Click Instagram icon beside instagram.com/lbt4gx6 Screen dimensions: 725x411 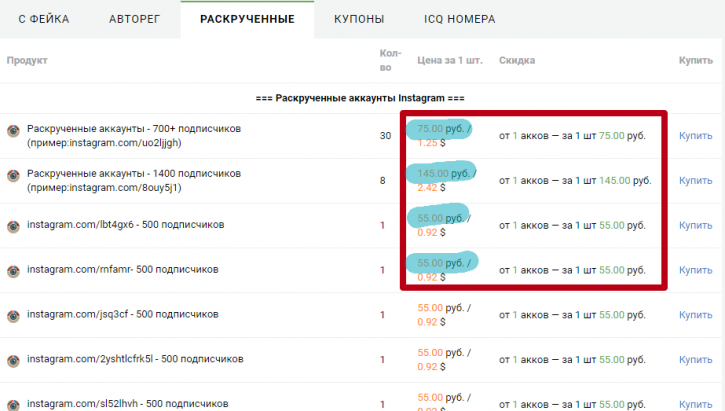tap(13, 226)
